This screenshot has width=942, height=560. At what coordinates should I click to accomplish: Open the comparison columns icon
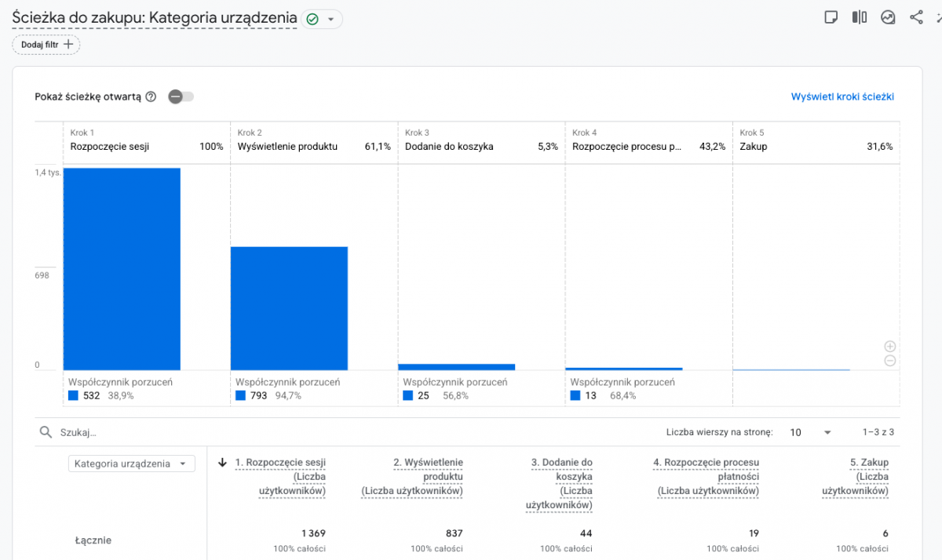(860, 17)
